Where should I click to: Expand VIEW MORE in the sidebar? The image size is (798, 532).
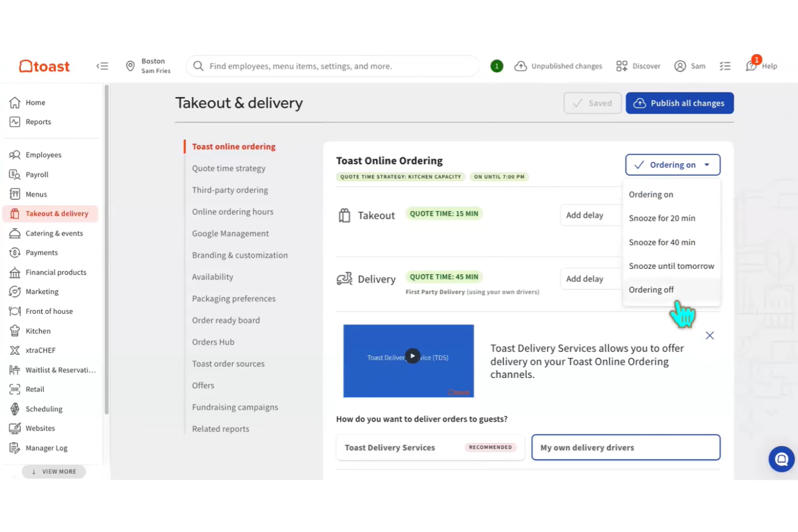click(x=53, y=471)
